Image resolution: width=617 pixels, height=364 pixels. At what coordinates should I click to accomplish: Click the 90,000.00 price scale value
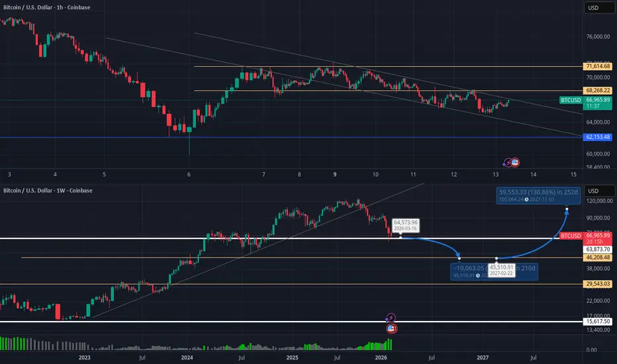599,218
